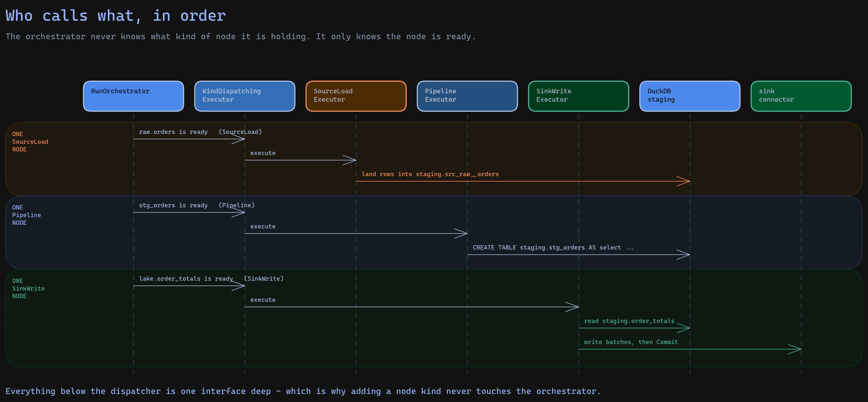Select the Pipeline Executor box

(467, 96)
